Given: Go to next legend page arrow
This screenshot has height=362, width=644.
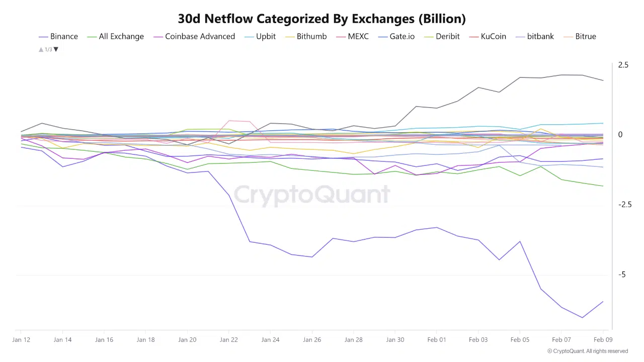Looking at the screenshot, I should 56,49.
